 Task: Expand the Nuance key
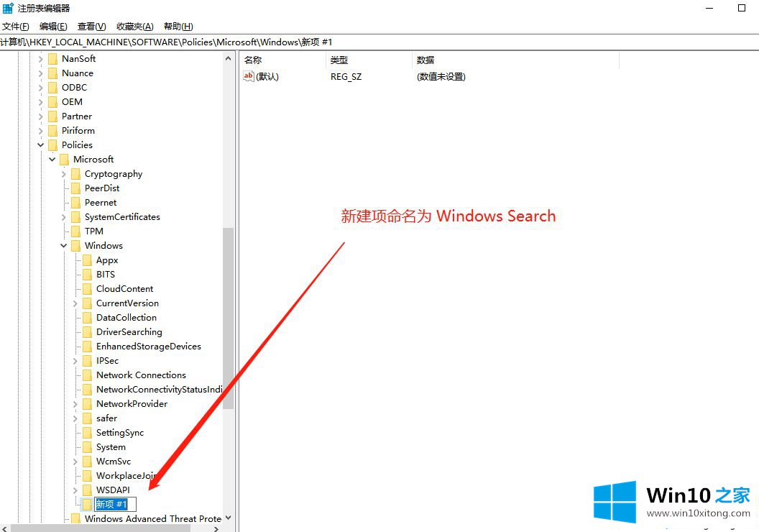(41, 73)
